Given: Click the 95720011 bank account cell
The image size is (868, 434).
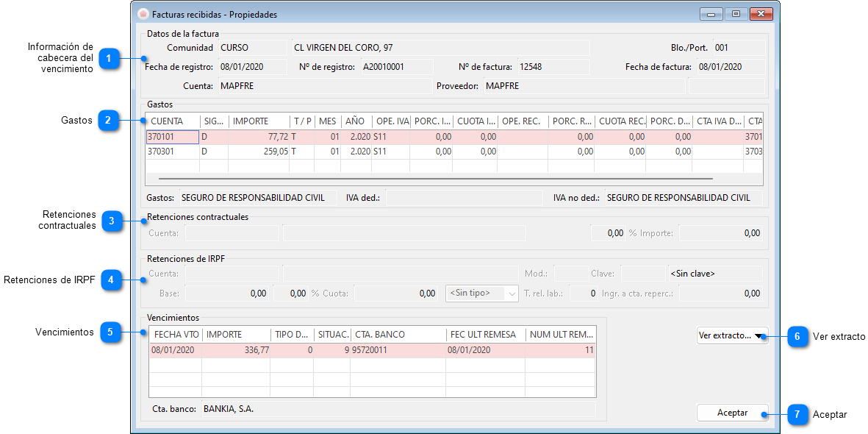Looking at the screenshot, I should click(398, 350).
